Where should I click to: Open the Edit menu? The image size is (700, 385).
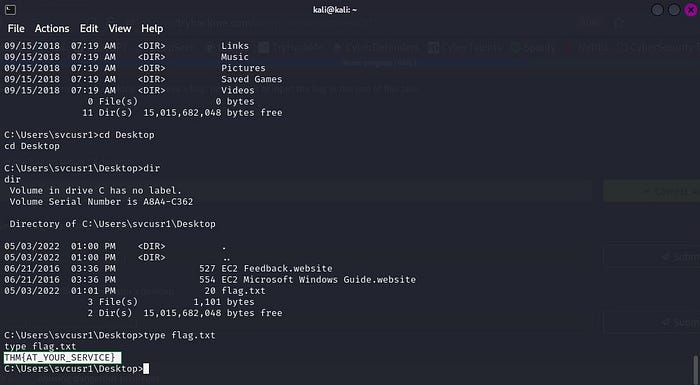[89, 29]
